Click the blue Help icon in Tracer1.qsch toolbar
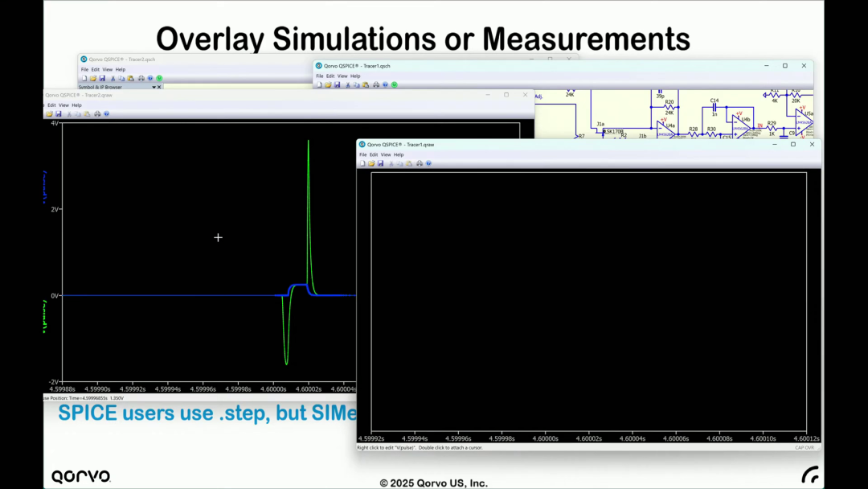The height and width of the screenshot is (489, 868). (385, 85)
